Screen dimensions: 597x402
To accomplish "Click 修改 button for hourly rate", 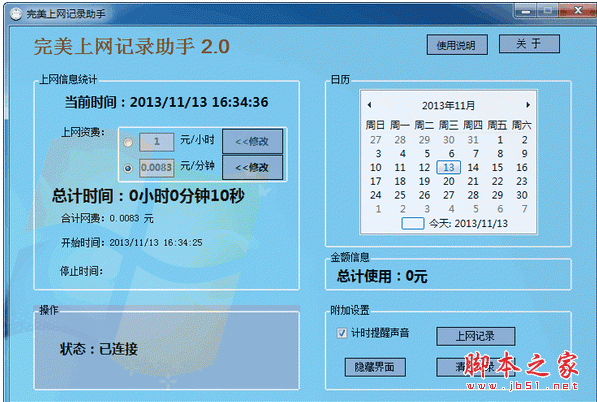I will [252, 141].
